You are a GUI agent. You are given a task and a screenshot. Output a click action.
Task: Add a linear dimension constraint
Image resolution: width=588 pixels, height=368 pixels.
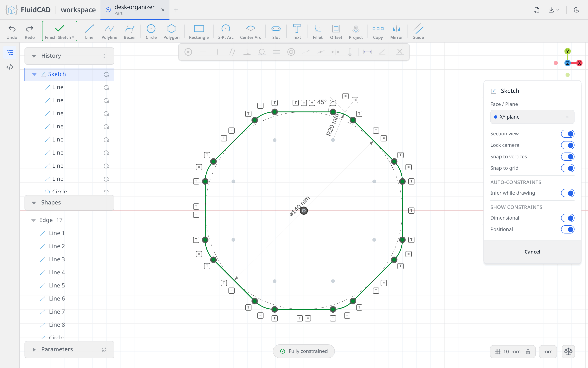pyautogui.click(x=367, y=52)
